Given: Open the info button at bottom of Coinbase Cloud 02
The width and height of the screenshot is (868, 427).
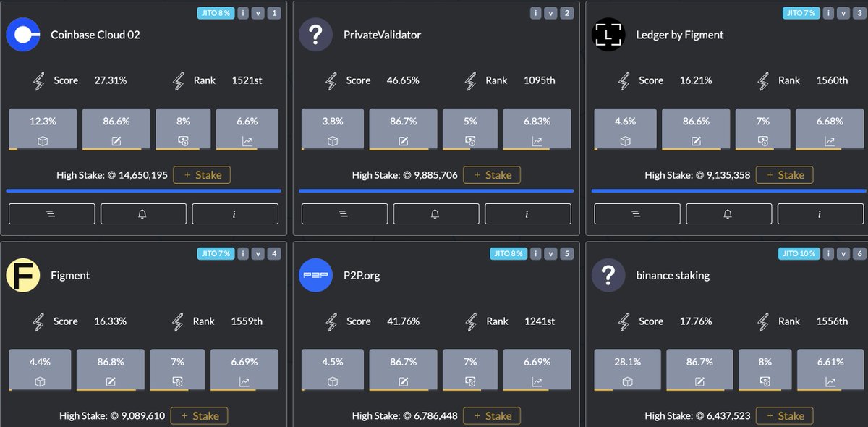Looking at the screenshot, I should 235,213.
